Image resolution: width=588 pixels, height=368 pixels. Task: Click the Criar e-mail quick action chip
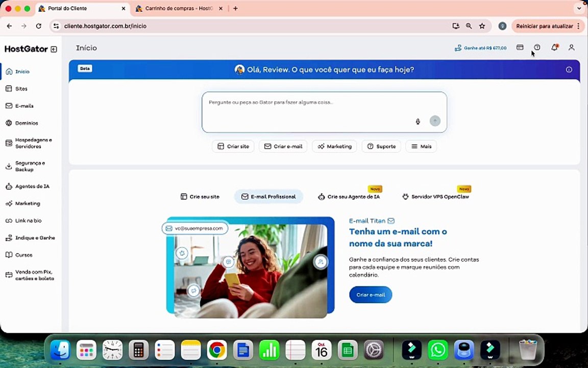click(x=283, y=147)
